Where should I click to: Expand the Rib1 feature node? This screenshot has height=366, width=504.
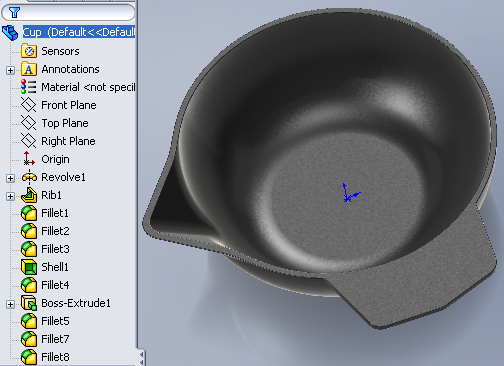click(10, 196)
